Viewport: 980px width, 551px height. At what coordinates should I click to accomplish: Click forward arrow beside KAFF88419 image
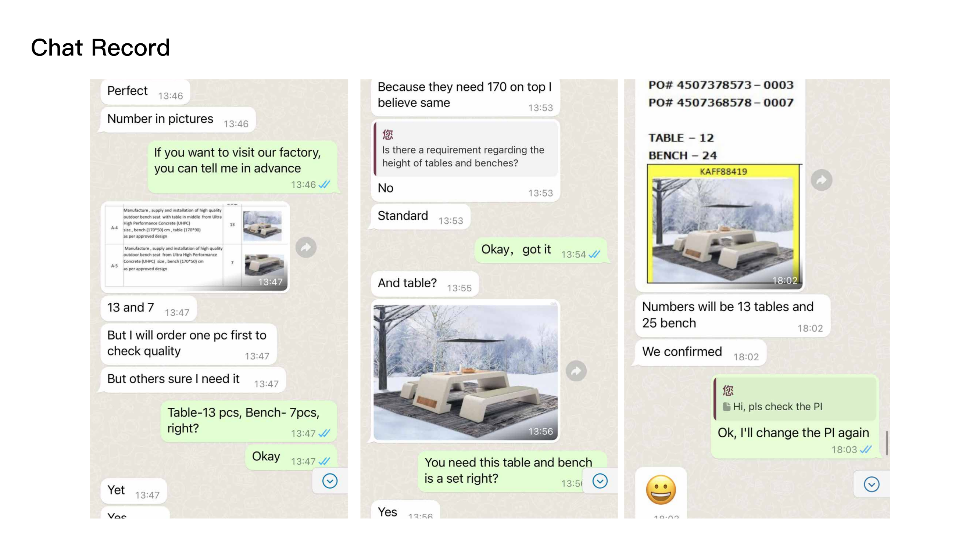tap(821, 180)
